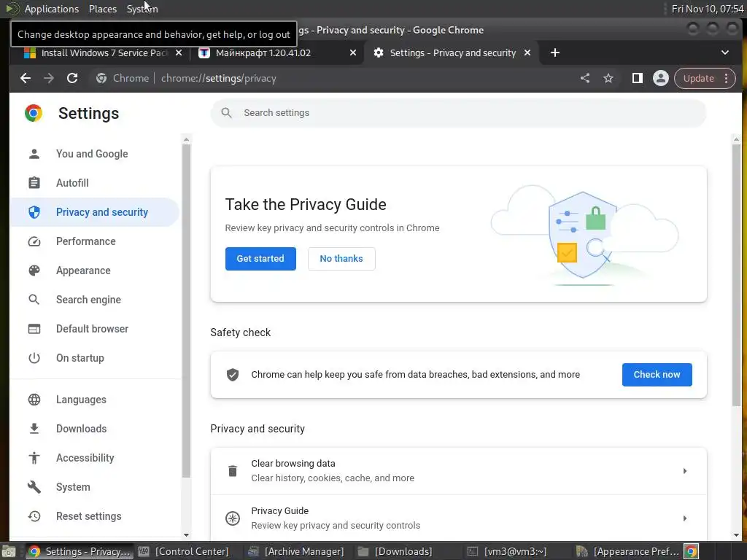747x560 pixels.
Task: Click Get started on Privacy Guide
Action: pos(260,259)
